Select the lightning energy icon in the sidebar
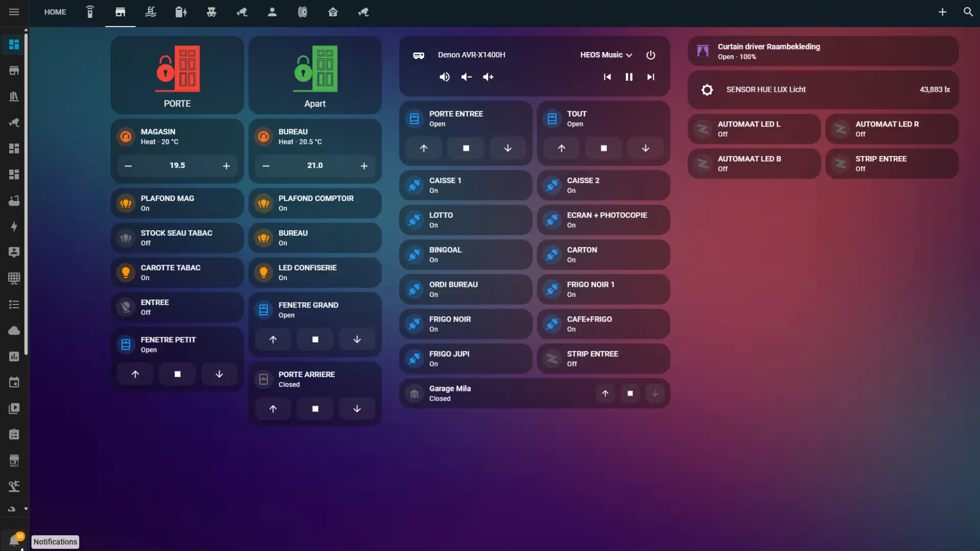 [14, 227]
